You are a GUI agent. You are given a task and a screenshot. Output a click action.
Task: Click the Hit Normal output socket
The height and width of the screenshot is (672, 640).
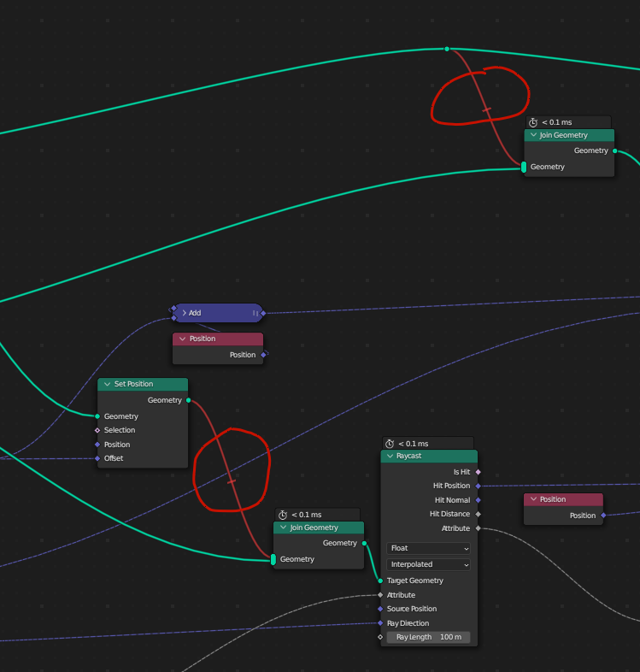[x=478, y=500]
